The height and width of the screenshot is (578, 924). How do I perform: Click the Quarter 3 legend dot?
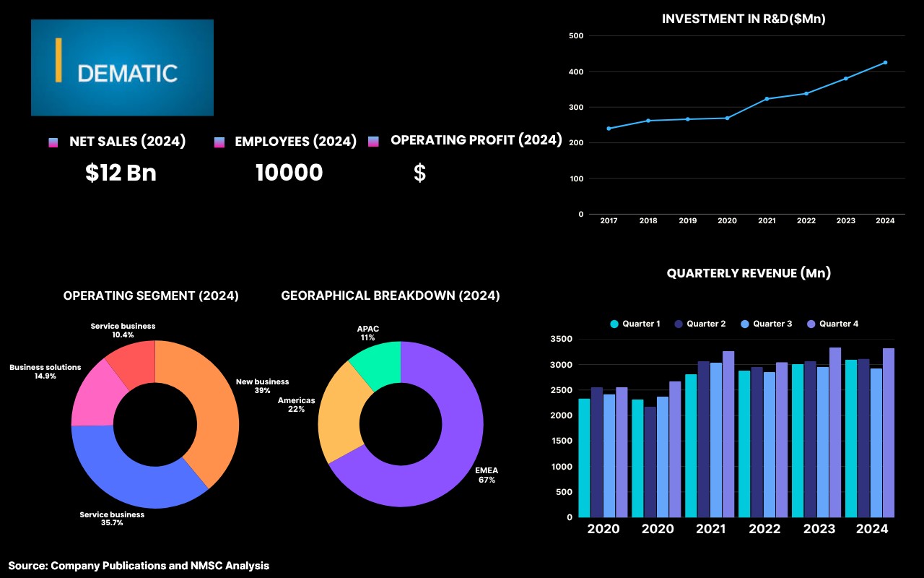tap(744, 324)
